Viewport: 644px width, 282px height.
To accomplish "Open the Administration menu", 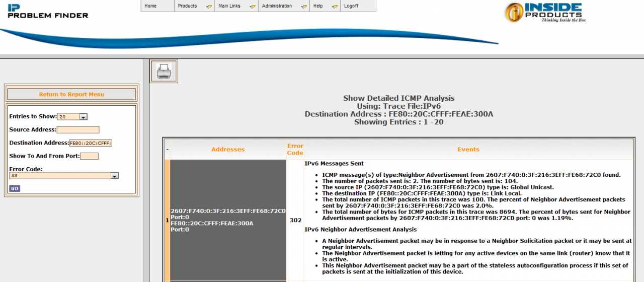I will [284, 6].
